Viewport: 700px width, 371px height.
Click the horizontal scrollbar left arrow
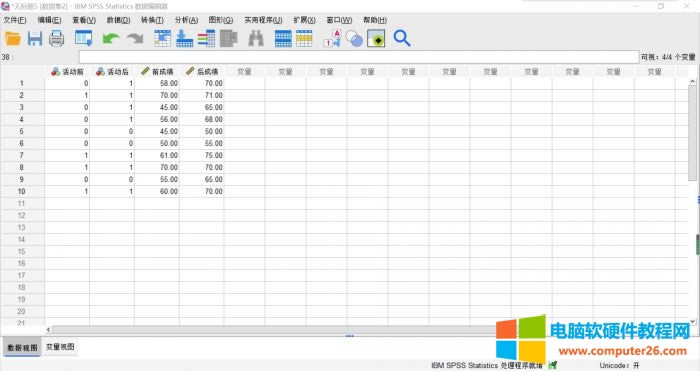48,329
